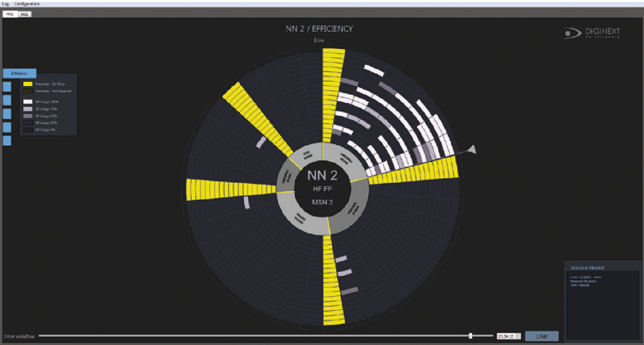Click the time spinner arrows next to Live
Image resolution: width=644 pixels, height=345 pixels.
[x=518, y=336]
